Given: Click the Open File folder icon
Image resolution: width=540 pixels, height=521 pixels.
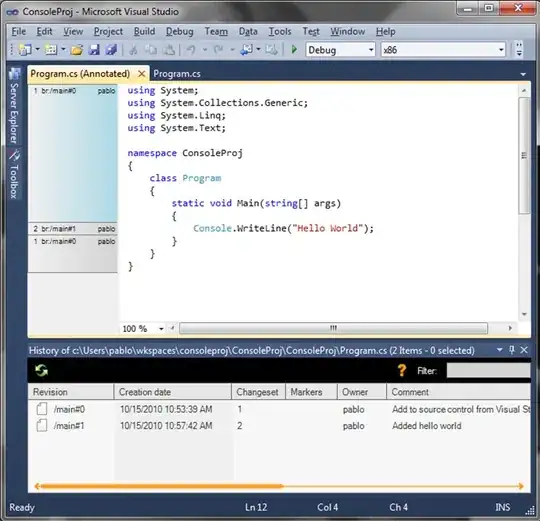Looking at the screenshot, I should (x=77, y=50).
